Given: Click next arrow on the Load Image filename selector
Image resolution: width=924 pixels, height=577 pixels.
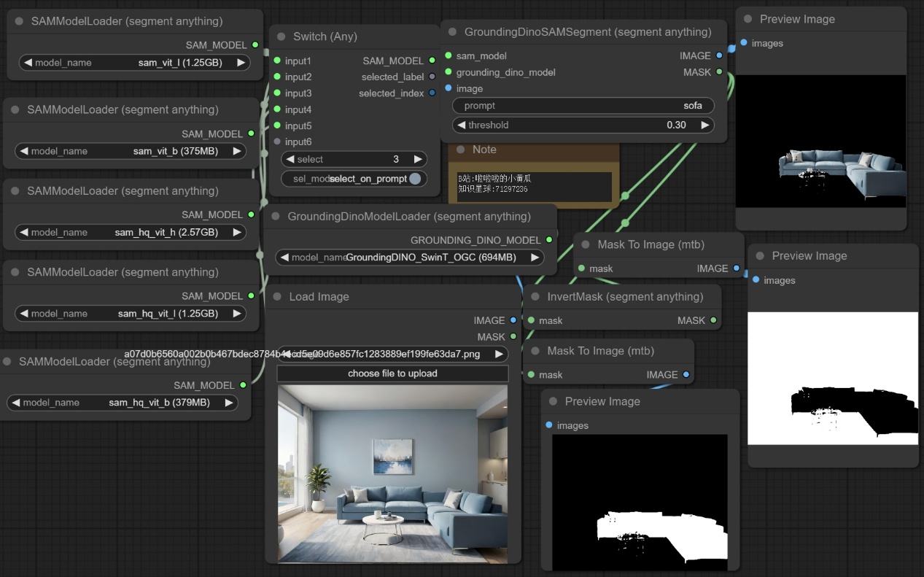Looking at the screenshot, I should click(499, 354).
